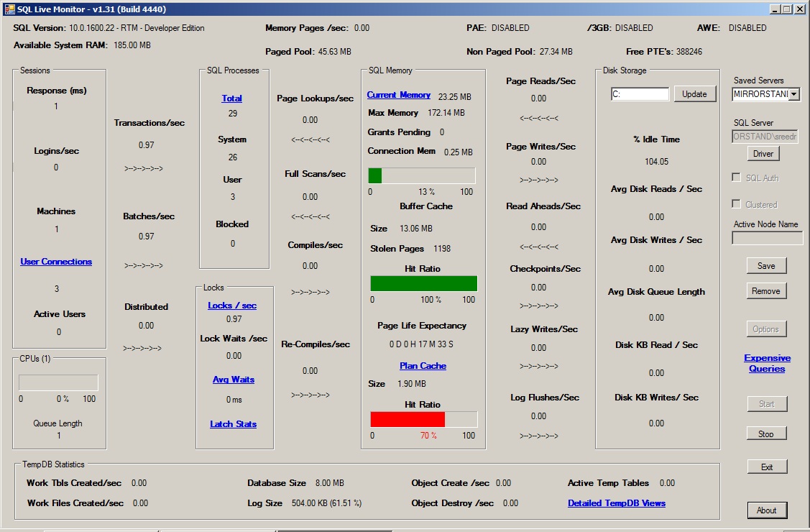This screenshot has width=810, height=532.
Task: Open Detailed TempDB Views link
Action: 616,503
